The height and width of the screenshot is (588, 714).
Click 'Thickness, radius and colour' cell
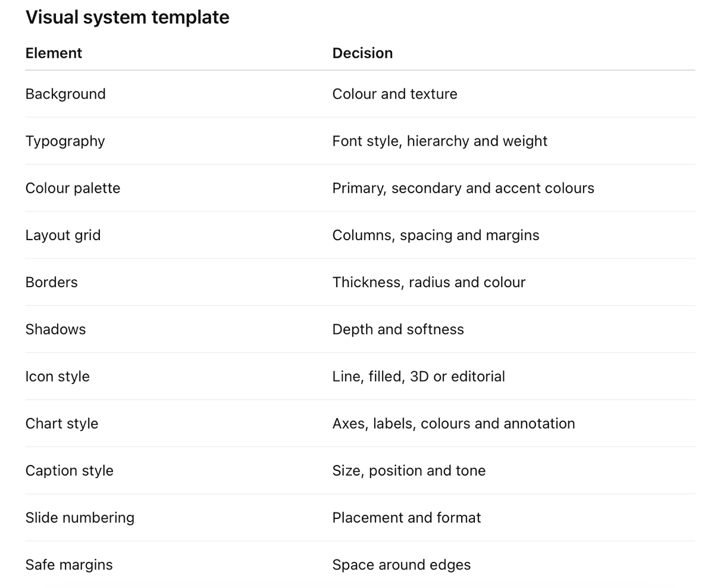(x=429, y=282)
